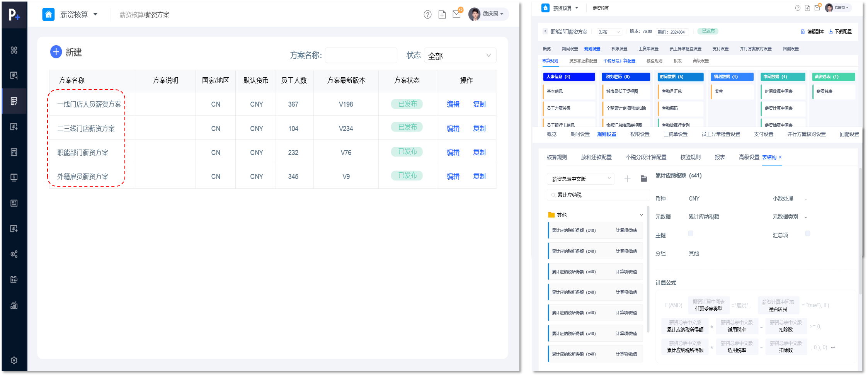
Task: Click the 编辑副本 edit icon
Action: [803, 32]
